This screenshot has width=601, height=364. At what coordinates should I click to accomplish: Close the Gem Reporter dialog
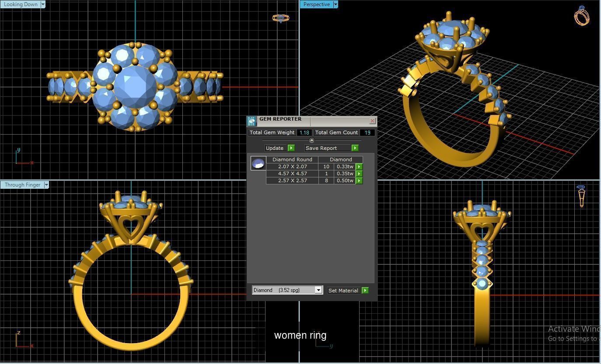tap(372, 121)
